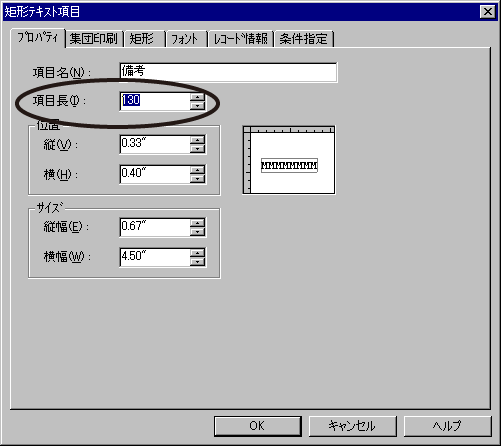Decrease 項目長 value with down arrow
This screenshot has height=446, width=501.
pos(198,105)
